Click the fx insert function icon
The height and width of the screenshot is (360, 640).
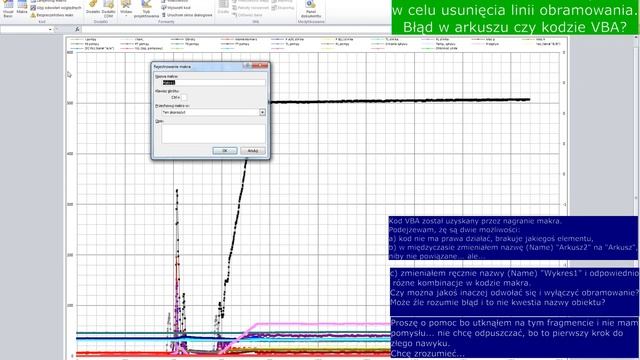coord(77,29)
